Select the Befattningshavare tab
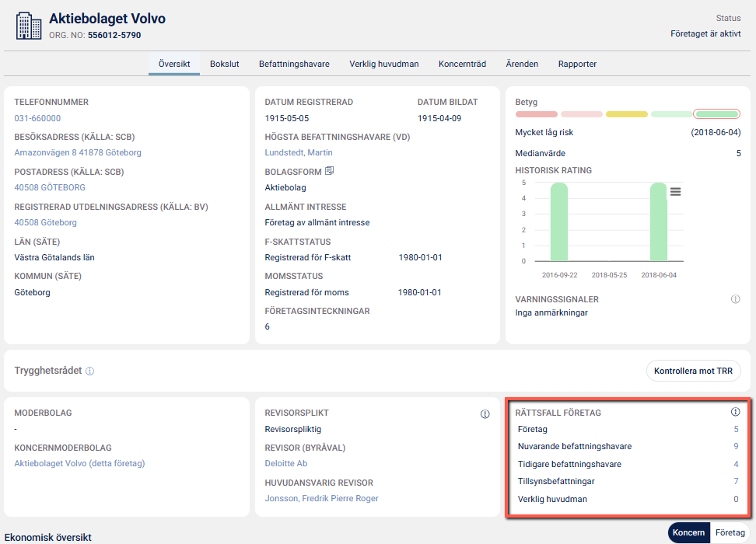756x544 pixels. 294,64
